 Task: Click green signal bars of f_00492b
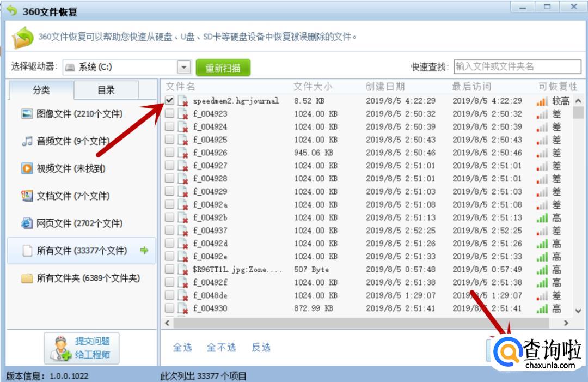542,218
